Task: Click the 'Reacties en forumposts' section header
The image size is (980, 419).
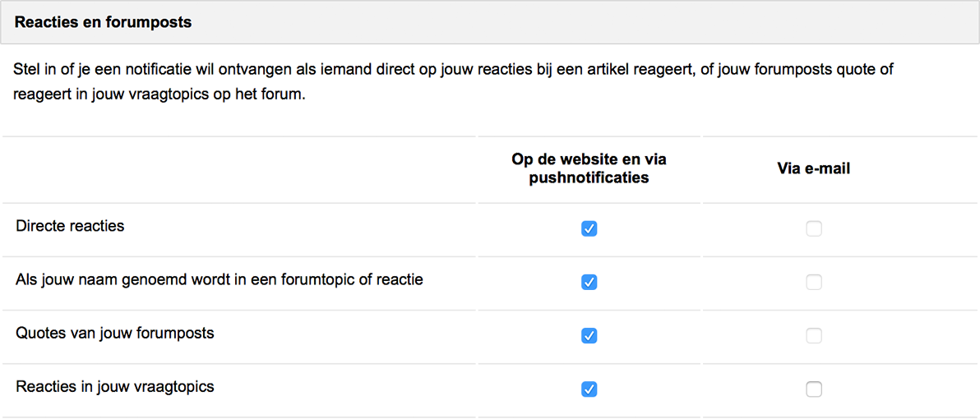Action: point(103,22)
